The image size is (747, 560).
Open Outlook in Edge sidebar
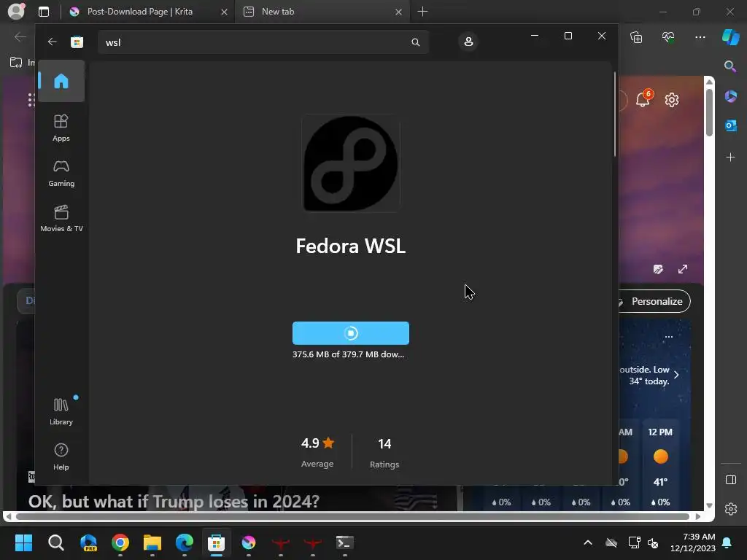[730, 125]
